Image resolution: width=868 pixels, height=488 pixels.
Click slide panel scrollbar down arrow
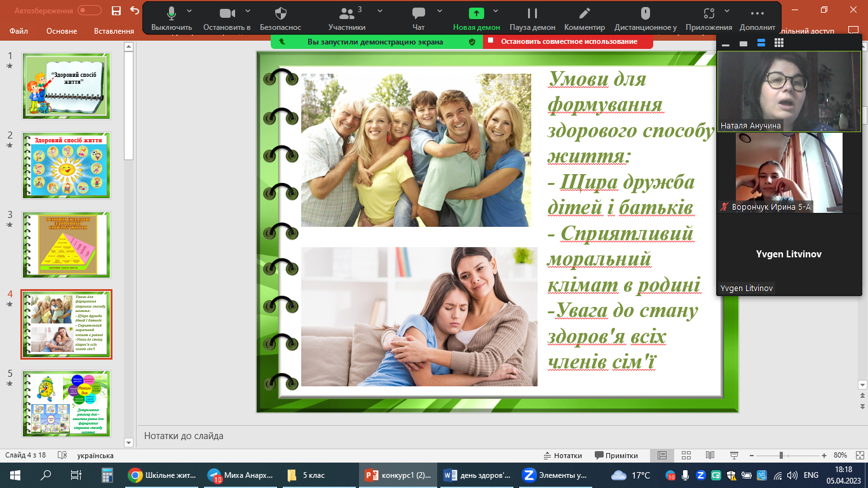pos(128,442)
